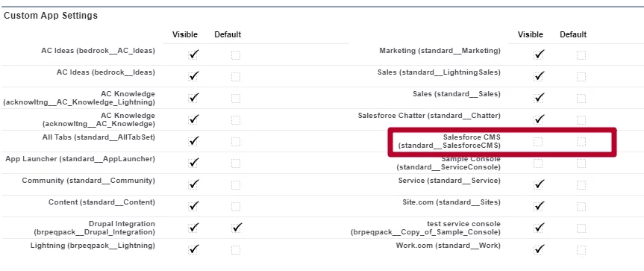Check Default for Marketing app
The image size is (644, 271).
click(x=581, y=55)
